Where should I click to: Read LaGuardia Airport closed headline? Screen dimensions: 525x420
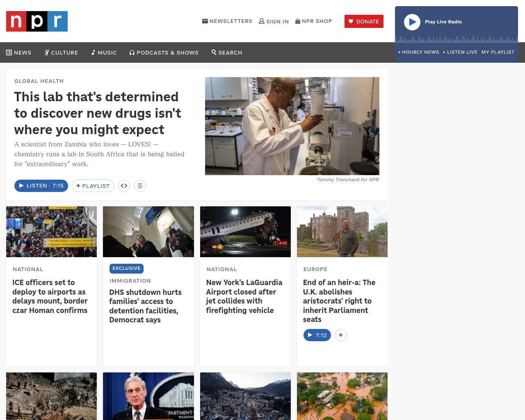coord(244,296)
